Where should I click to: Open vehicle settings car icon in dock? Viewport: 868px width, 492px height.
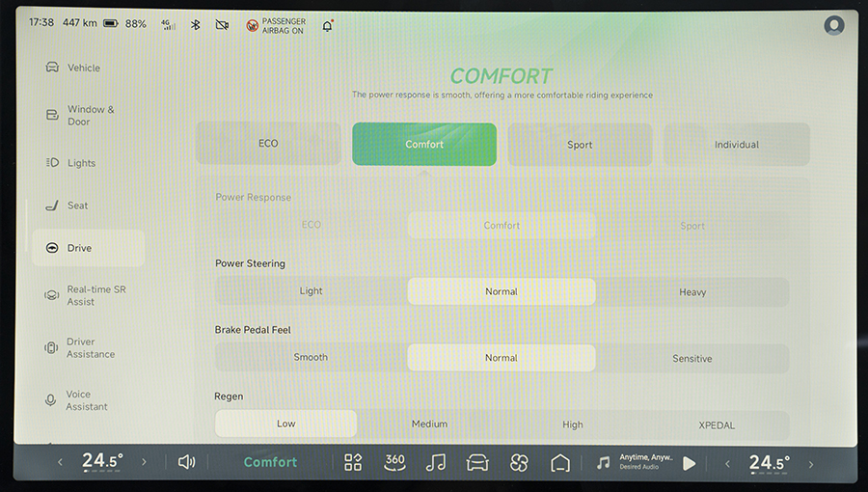pyautogui.click(x=477, y=462)
